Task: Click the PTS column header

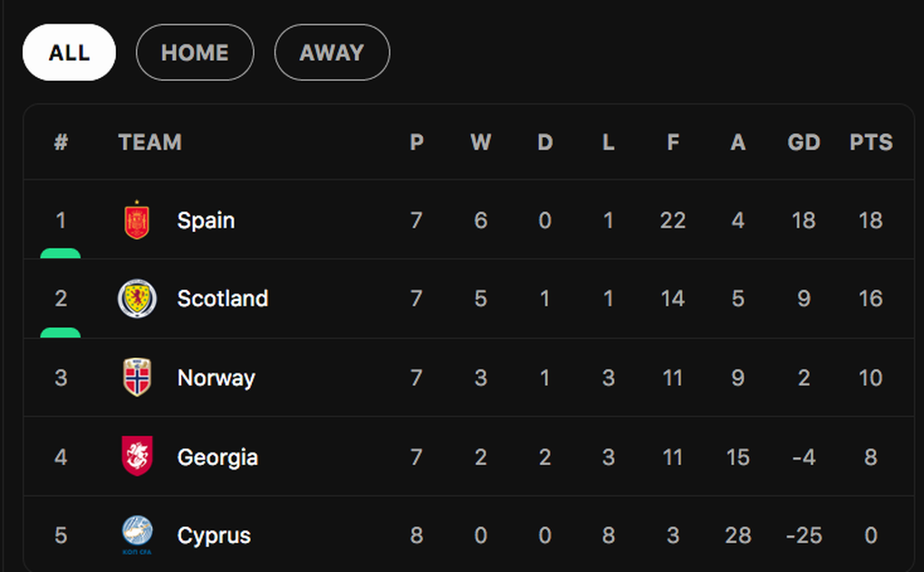Action: pos(871,142)
